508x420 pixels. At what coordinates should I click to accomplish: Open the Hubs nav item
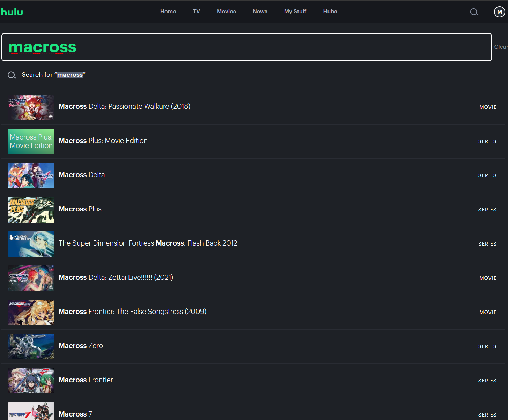point(330,12)
